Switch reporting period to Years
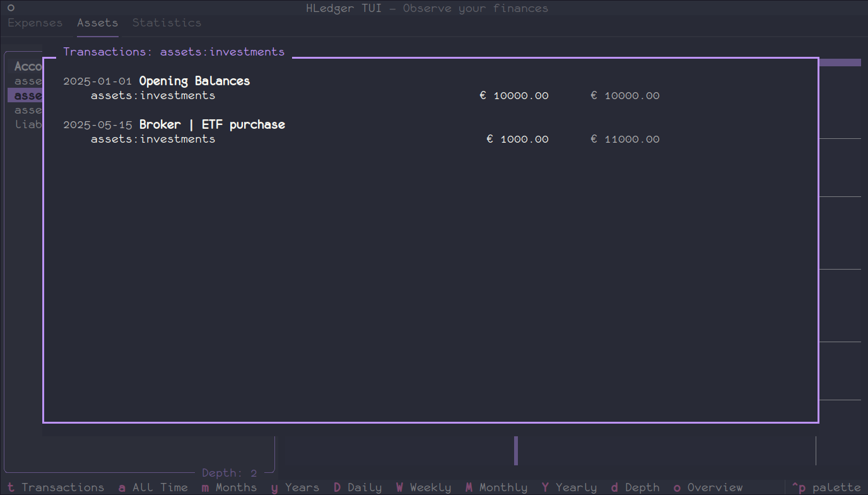 [x=295, y=487]
